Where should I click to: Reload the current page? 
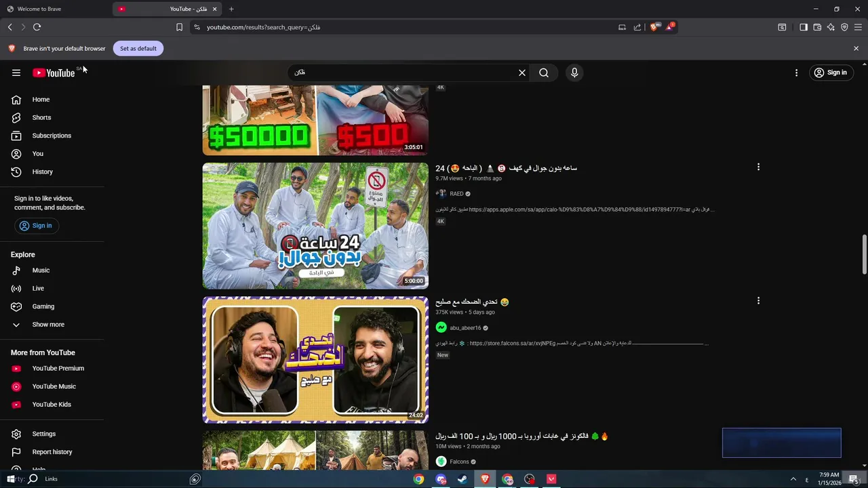(37, 27)
